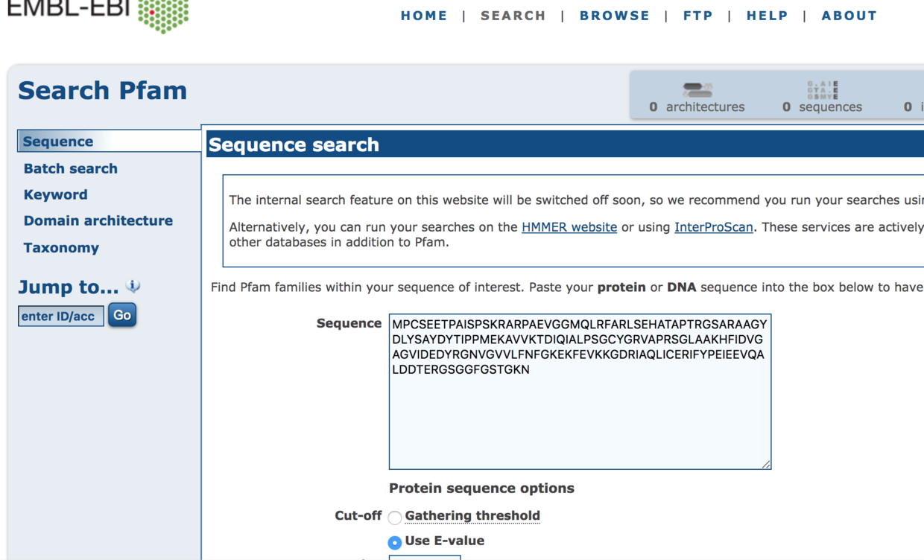Switch to the Batch search tab

coord(71,168)
